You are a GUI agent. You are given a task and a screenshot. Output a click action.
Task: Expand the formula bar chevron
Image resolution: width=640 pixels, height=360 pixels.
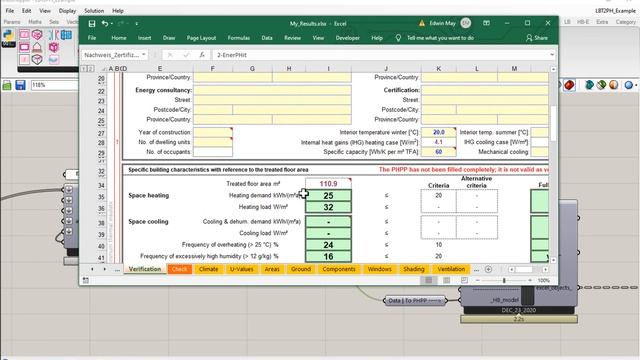552,55
